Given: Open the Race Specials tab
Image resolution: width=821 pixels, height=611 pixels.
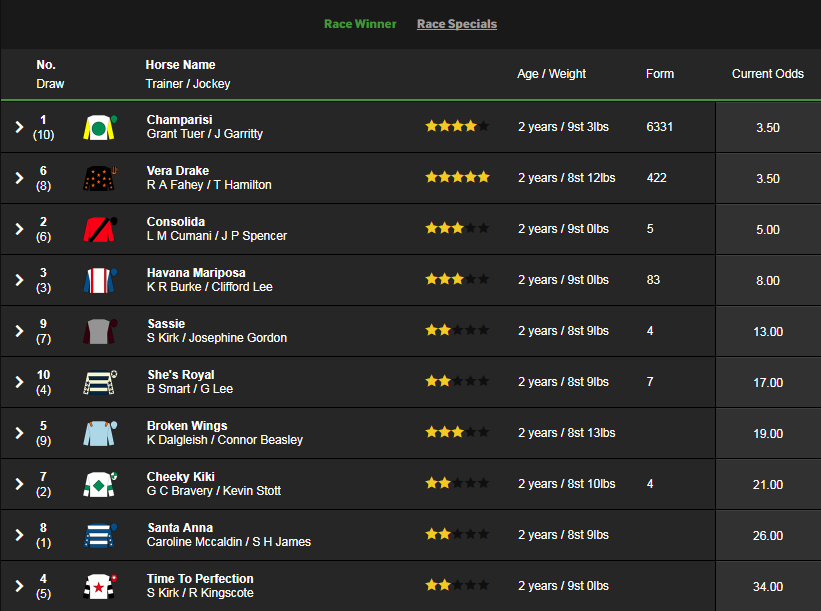Looking at the screenshot, I should 457,24.
